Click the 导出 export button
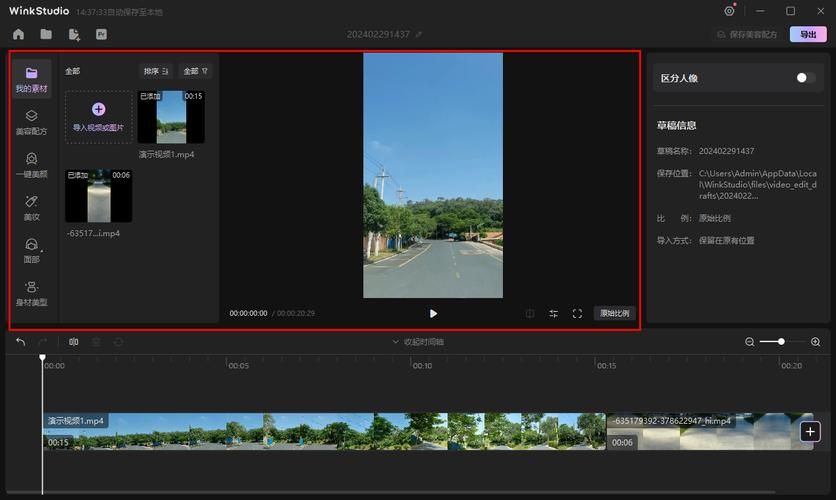Screen dimensions: 836x500 coord(808,34)
